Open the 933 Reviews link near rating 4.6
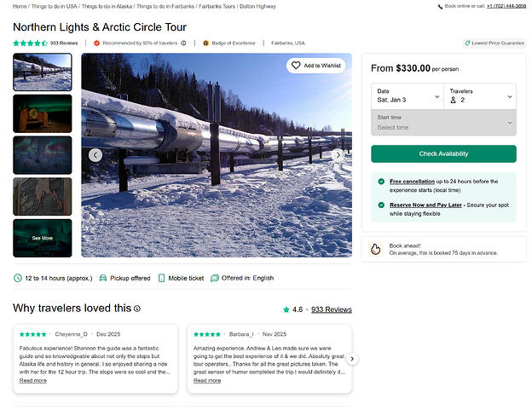 click(332, 309)
